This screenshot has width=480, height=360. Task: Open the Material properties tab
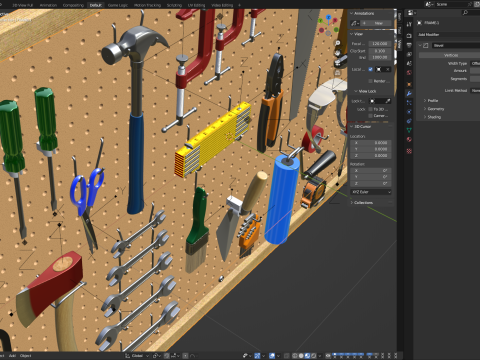(409, 139)
